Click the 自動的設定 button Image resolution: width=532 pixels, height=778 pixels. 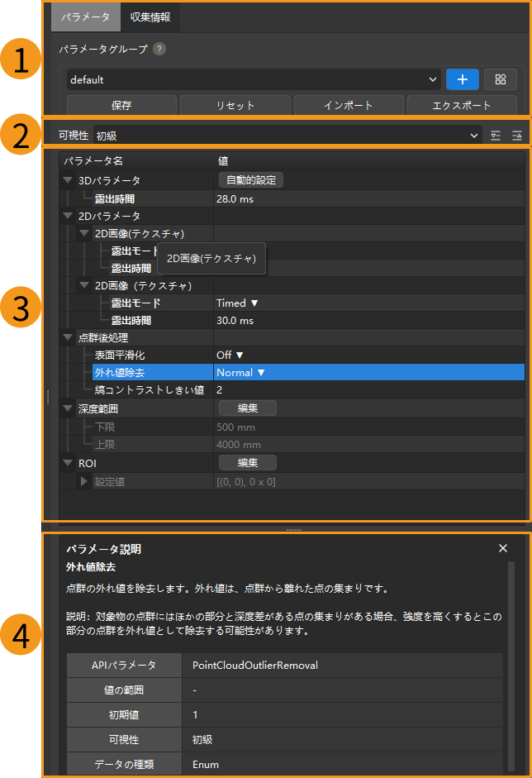(251, 180)
